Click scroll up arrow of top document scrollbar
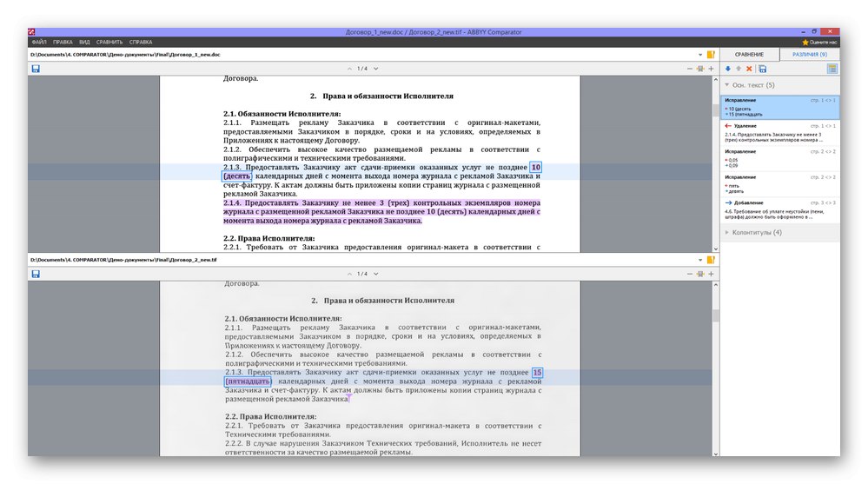Screen dimensions: 868x484 (x=715, y=80)
